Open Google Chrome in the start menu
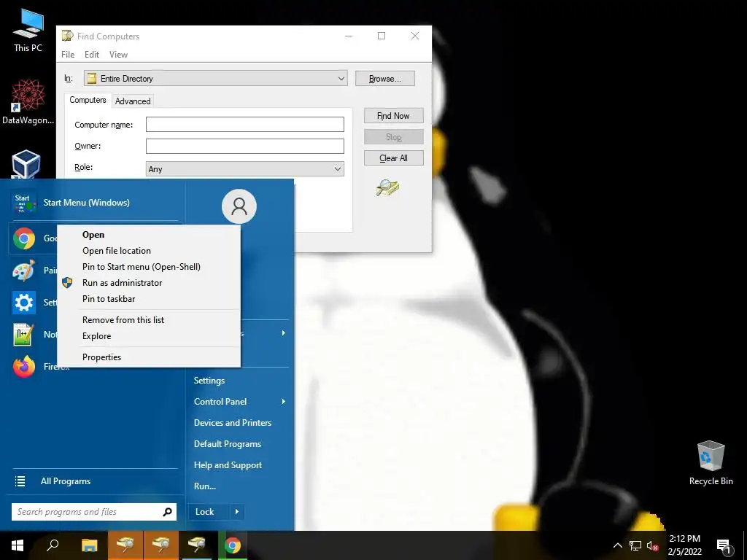The image size is (747, 560). (24, 238)
